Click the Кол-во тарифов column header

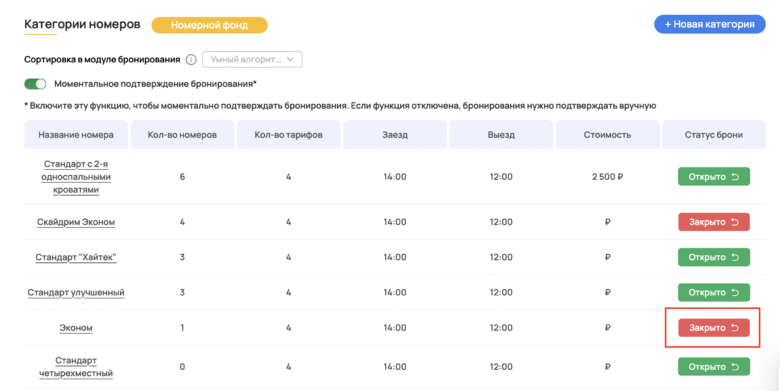(289, 135)
